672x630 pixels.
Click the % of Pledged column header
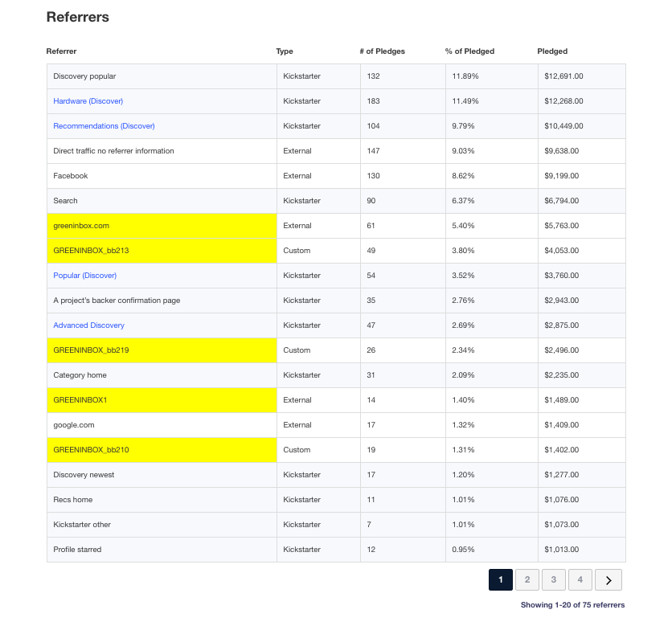click(x=469, y=51)
